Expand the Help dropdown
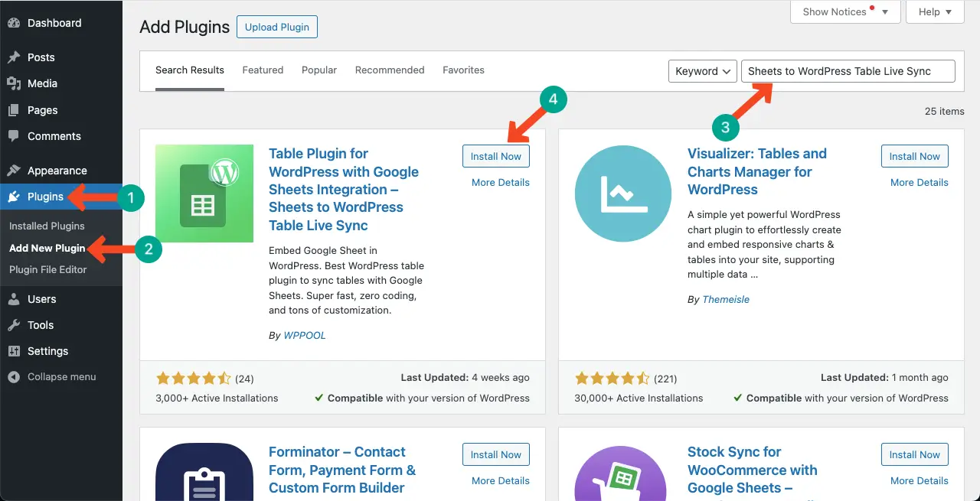Viewport: 980px width, 501px height. coord(935,11)
